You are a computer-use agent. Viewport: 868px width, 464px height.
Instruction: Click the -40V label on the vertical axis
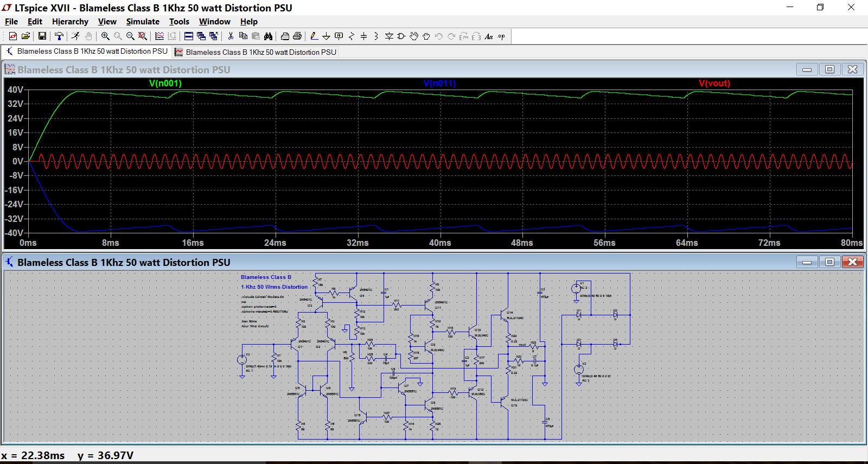point(14,233)
